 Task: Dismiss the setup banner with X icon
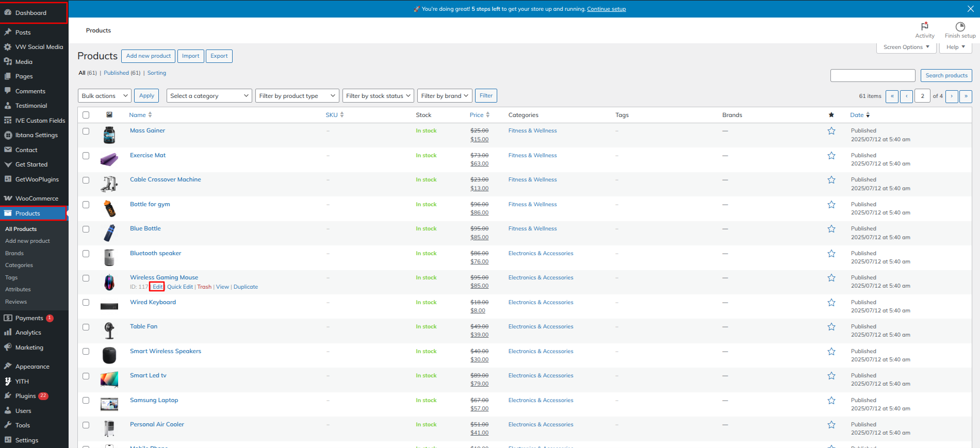(970, 9)
